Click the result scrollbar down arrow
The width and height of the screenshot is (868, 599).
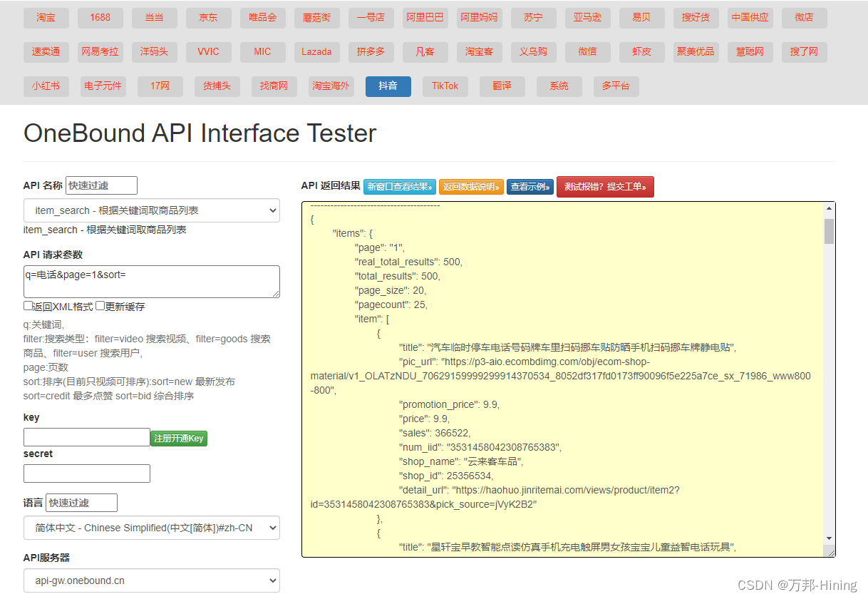click(829, 538)
